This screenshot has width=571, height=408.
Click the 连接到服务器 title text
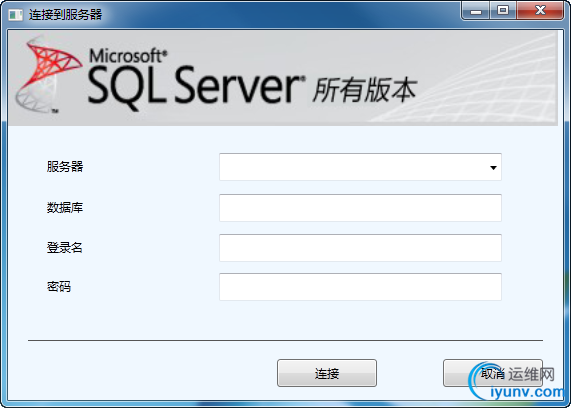[66, 15]
